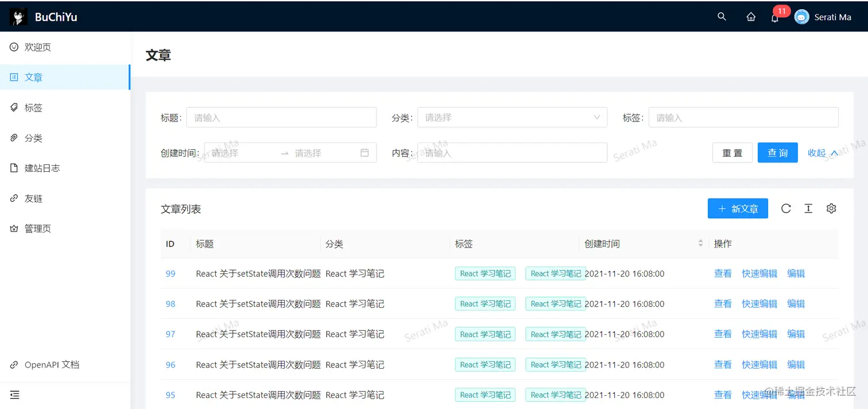The height and width of the screenshot is (409, 868).
Task: Click 查看 for article 99
Action: [x=723, y=273]
